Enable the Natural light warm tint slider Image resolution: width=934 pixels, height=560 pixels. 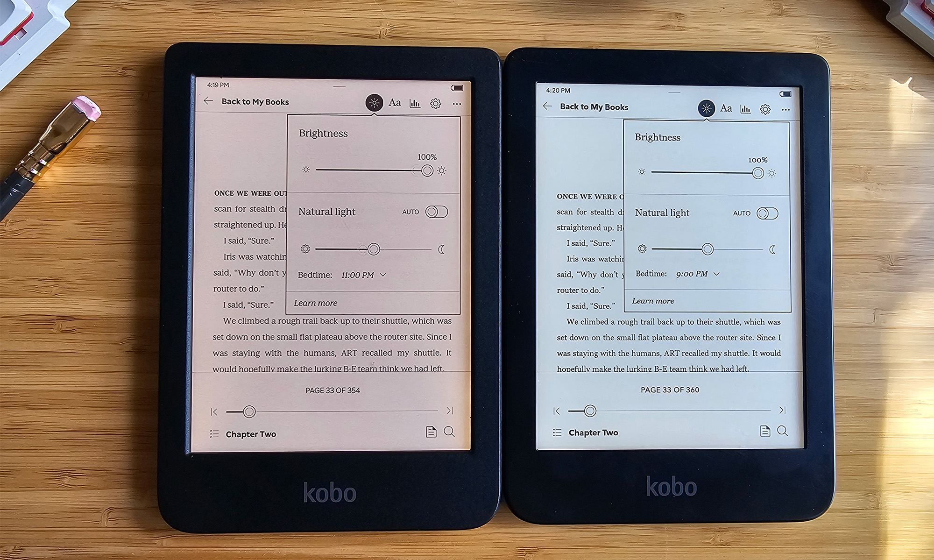click(x=440, y=213)
